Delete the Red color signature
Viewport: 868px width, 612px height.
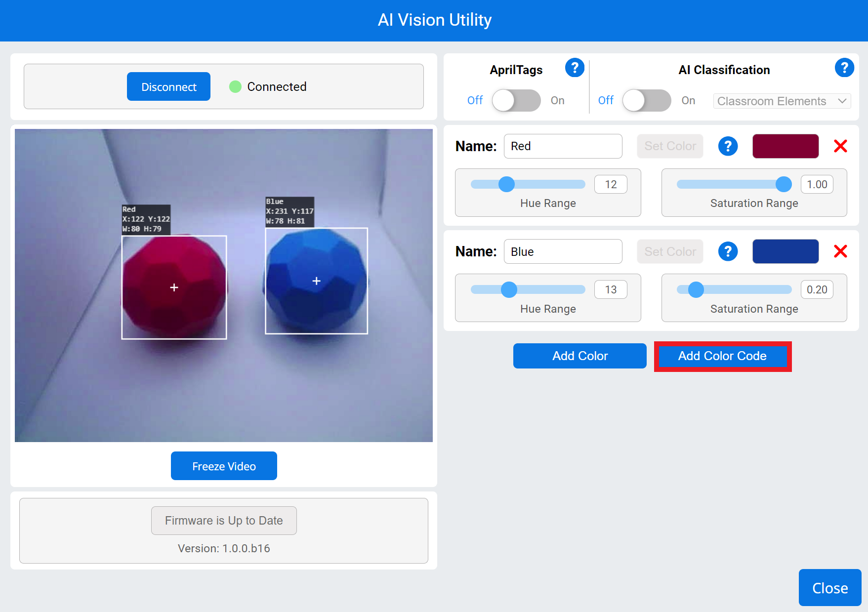pyautogui.click(x=840, y=146)
